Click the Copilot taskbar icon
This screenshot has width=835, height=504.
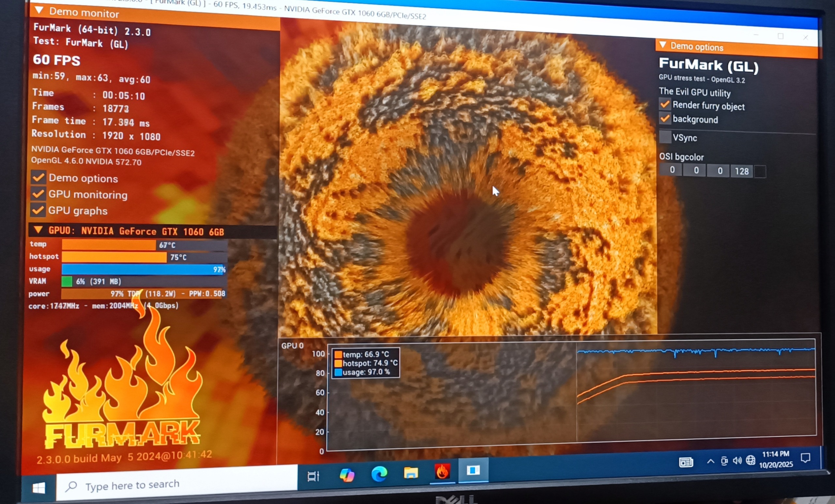click(347, 475)
